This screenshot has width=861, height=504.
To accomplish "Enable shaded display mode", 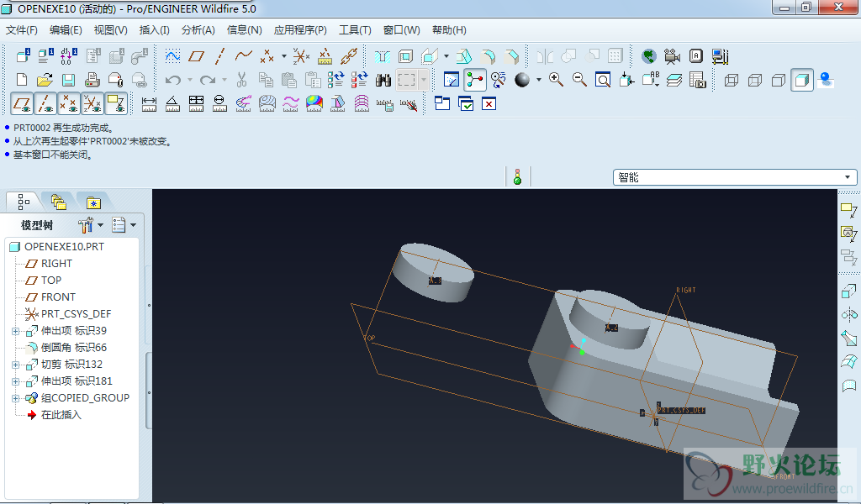I will click(x=801, y=80).
